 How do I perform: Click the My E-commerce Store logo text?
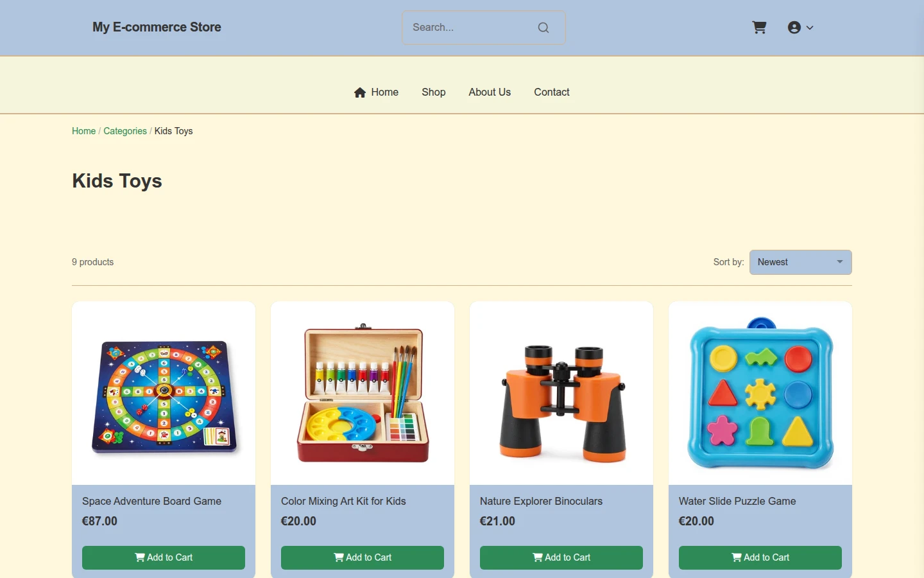157,27
